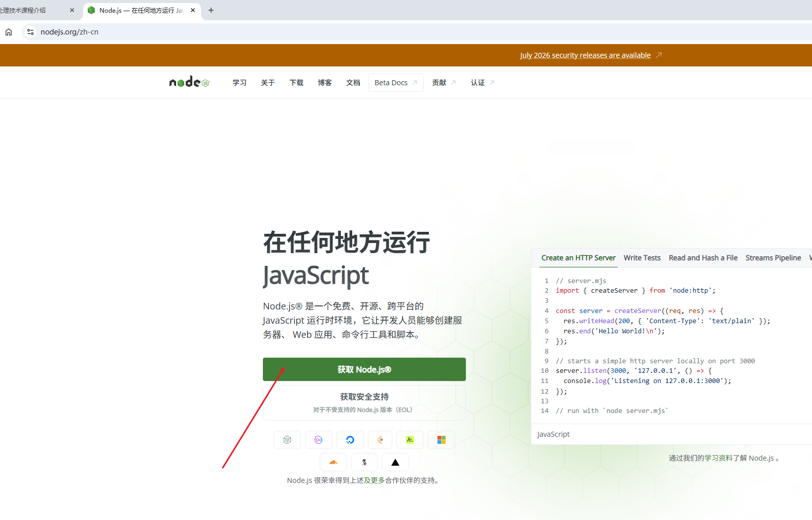Click the gray hexagon cube partner logo

287,440
